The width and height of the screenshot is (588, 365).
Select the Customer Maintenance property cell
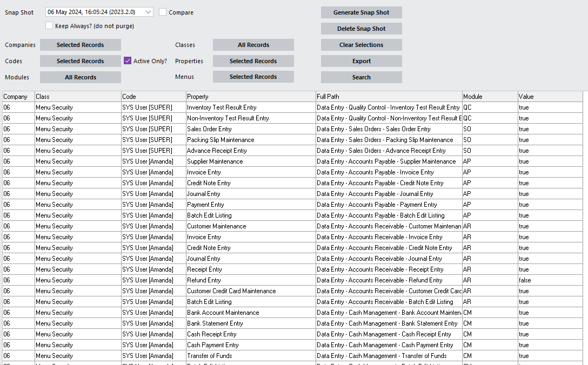[251, 226]
